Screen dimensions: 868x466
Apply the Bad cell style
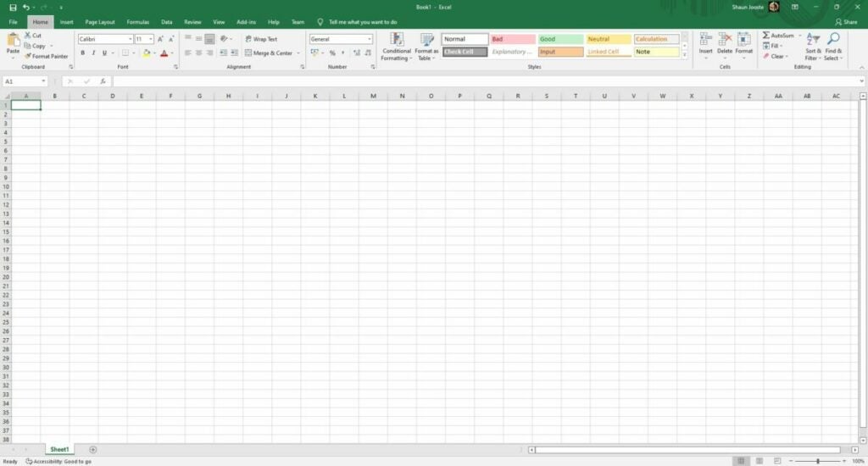513,39
